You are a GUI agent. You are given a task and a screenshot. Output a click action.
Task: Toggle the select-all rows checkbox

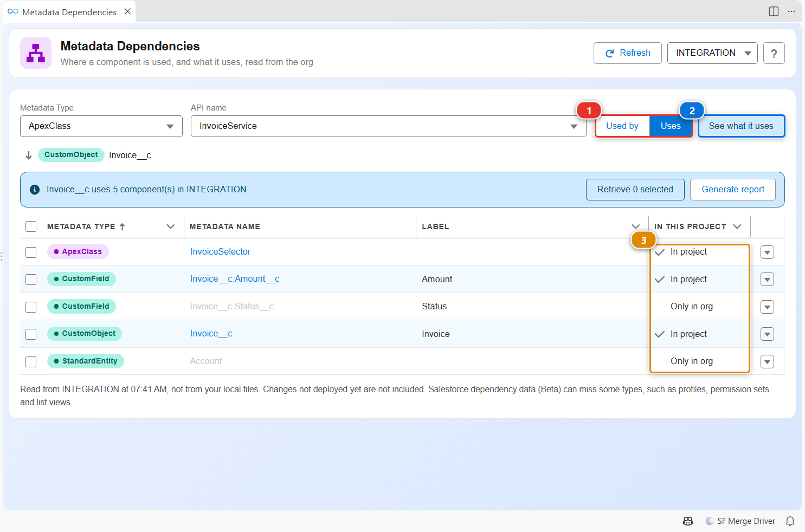point(31,226)
